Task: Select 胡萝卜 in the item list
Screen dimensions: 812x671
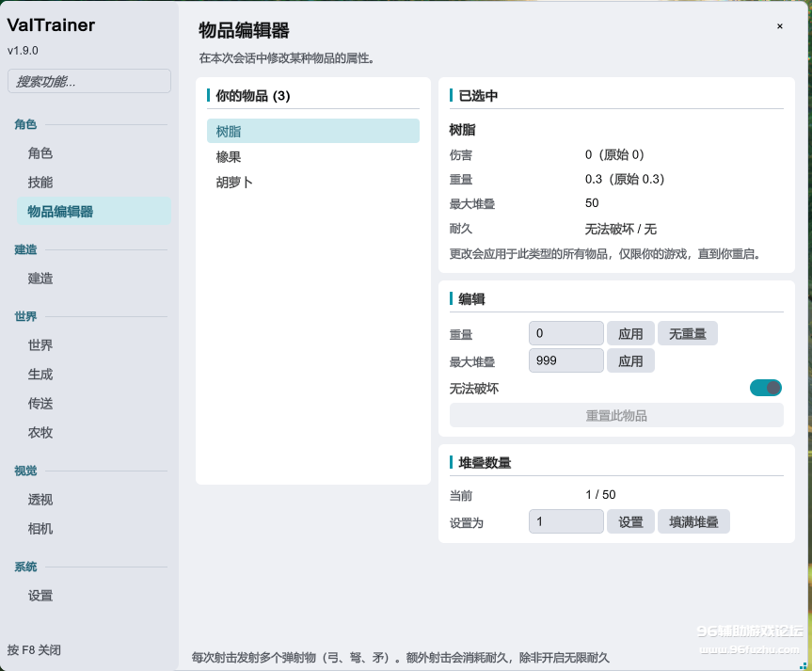Action: pos(312,182)
